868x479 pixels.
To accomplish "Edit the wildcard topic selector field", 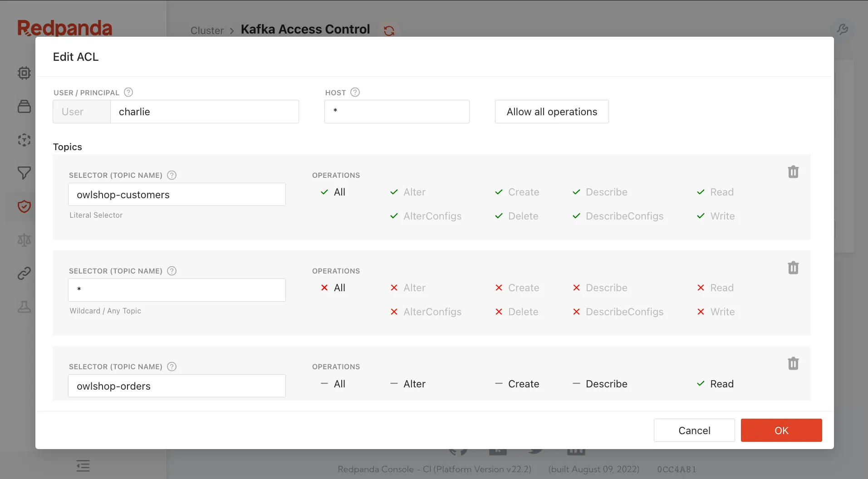I will tap(177, 290).
